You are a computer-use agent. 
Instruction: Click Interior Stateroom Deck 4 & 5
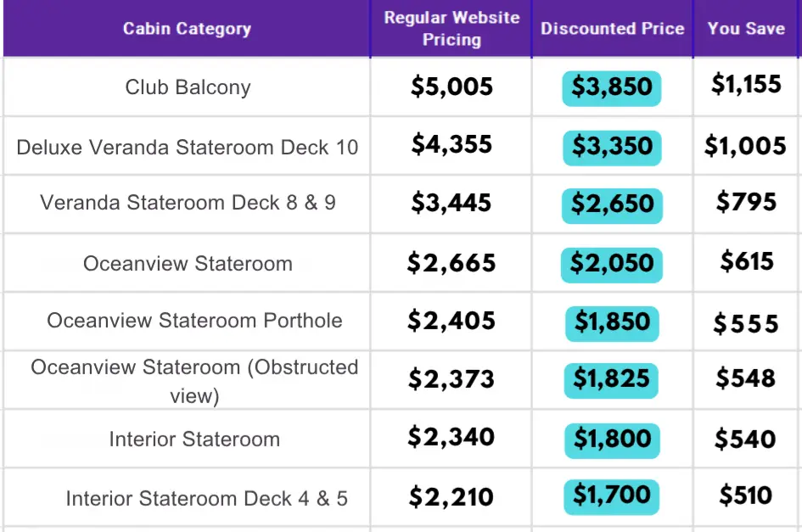(x=206, y=498)
